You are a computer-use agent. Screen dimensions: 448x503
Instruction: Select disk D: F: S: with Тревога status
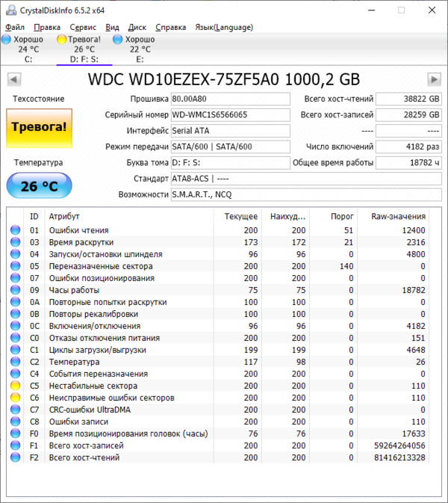click(x=84, y=49)
